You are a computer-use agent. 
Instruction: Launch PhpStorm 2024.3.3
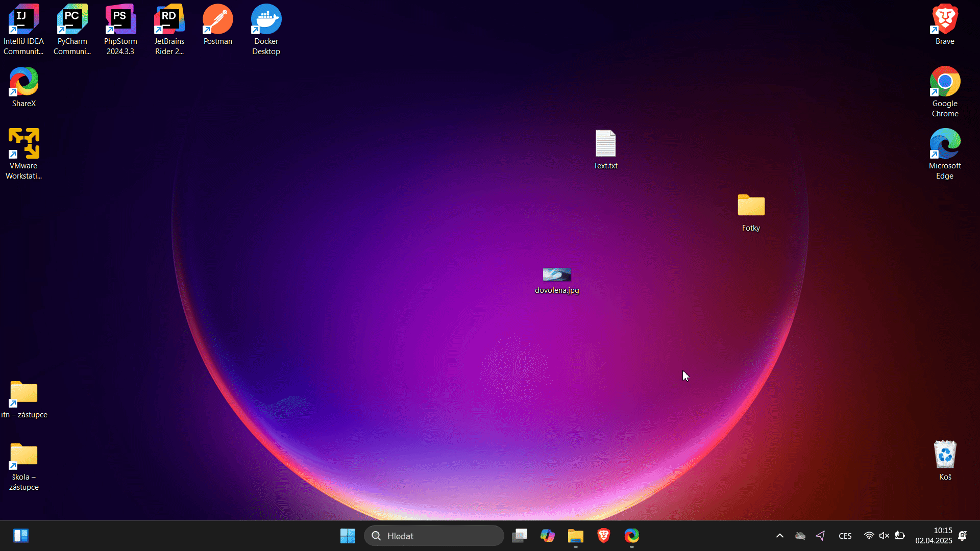click(x=120, y=20)
